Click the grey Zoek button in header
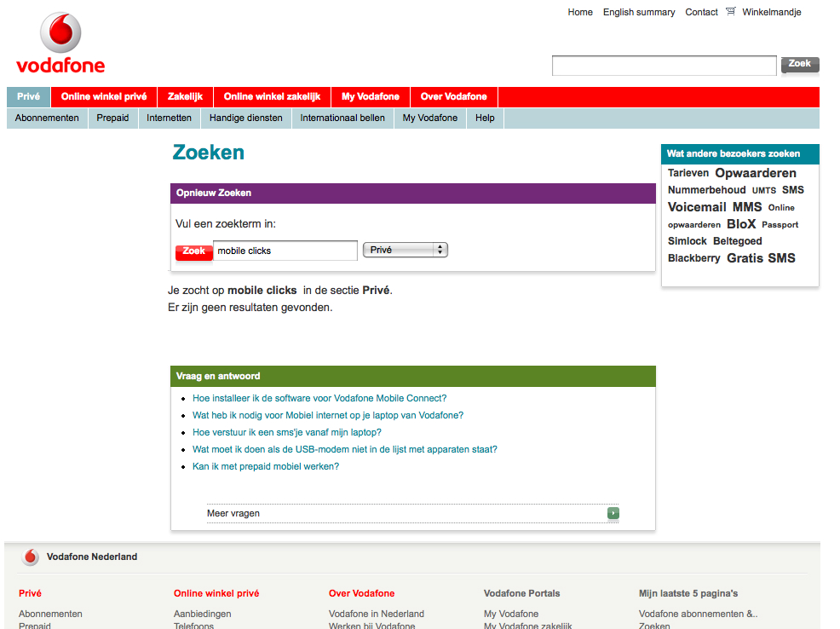The image size is (840, 629). (799, 64)
